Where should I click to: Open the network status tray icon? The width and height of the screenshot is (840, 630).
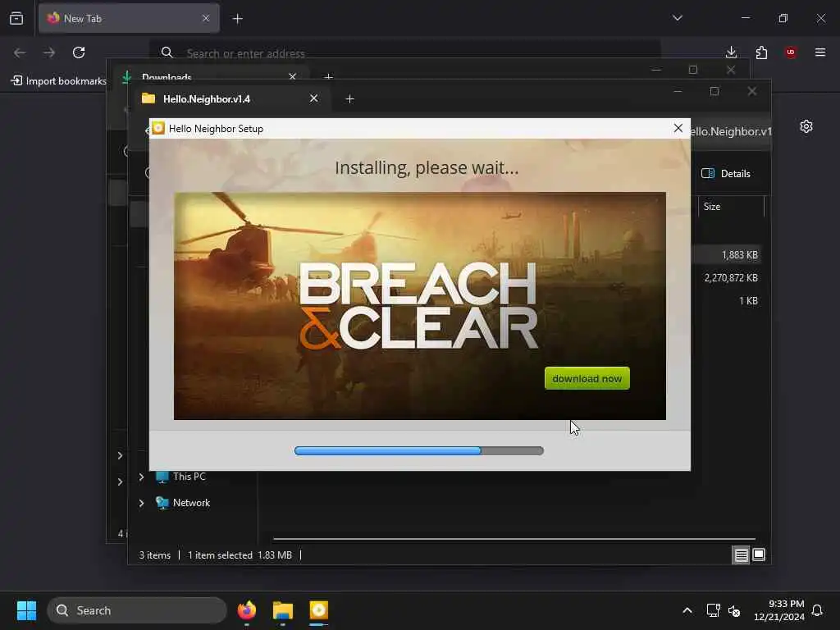[x=713, y=610]
